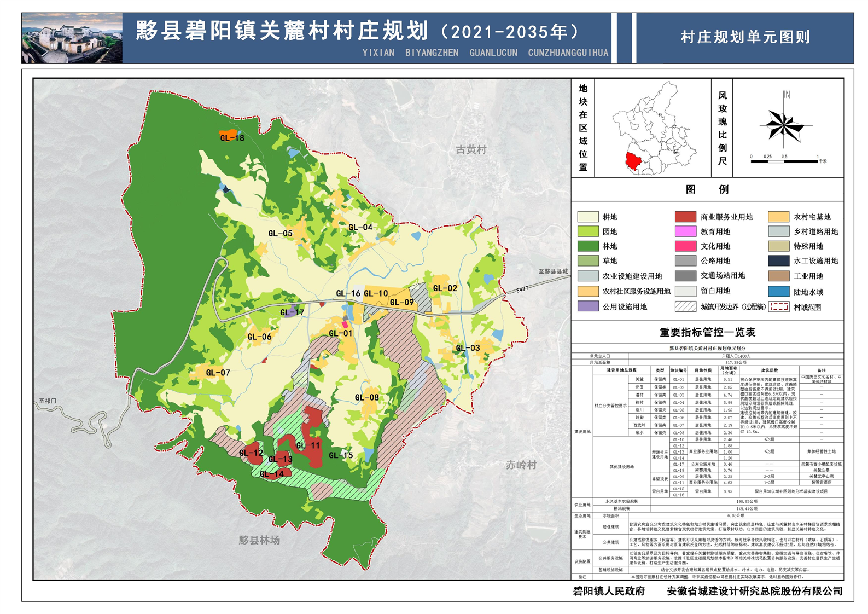Click the GL-17 parcel label on map
The width and height of the screenshot is (868, 614).
[x=292, y=312]
